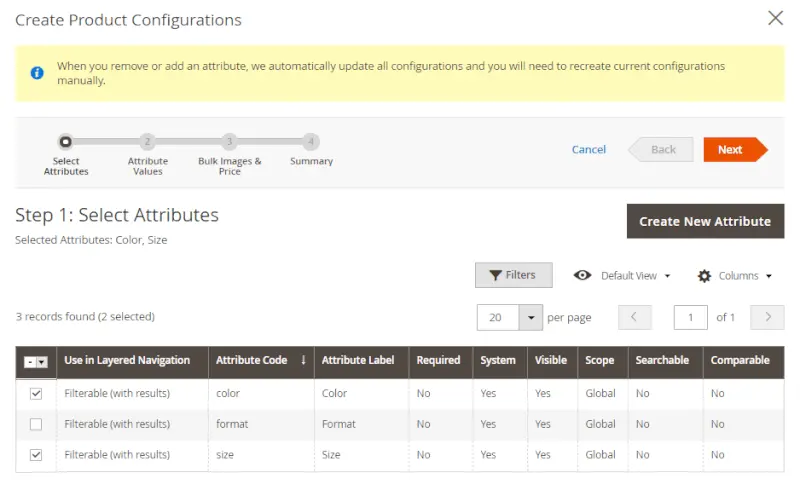800x490 pixels.
Task: Expand the Columns dropdown
Action: click(x=735, y=276)
